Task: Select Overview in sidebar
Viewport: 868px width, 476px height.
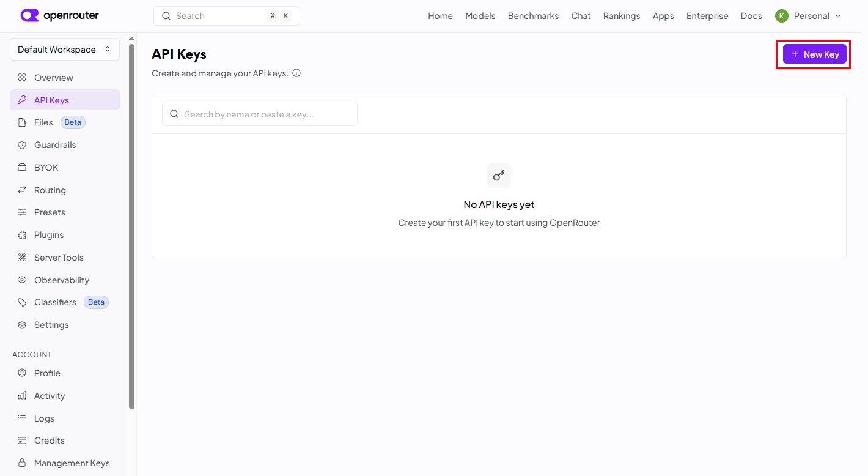Action: (65, 78)
